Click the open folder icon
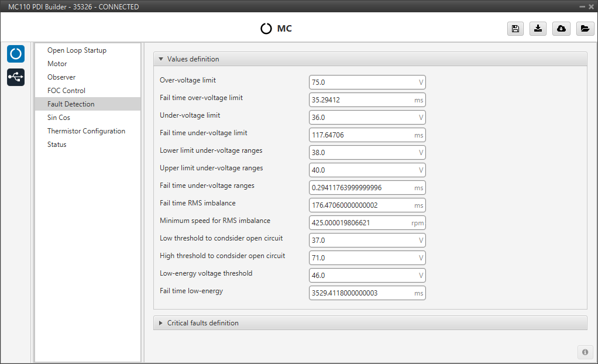The image size is (598, 364). coord(585,29)
